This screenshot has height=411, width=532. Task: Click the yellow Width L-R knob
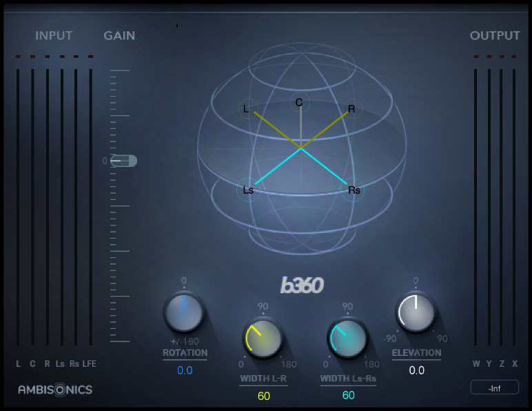(263, 338)
